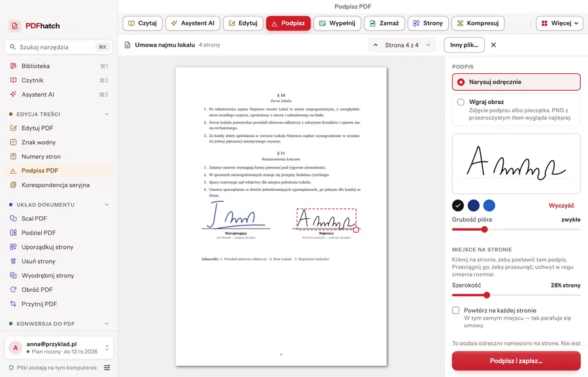Go to previous page with the up chevron

(376, 45)
